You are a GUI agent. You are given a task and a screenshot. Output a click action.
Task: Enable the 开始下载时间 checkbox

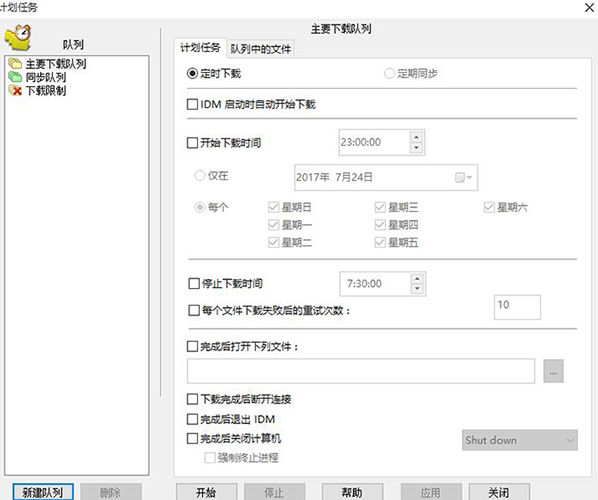pos(192,143)
